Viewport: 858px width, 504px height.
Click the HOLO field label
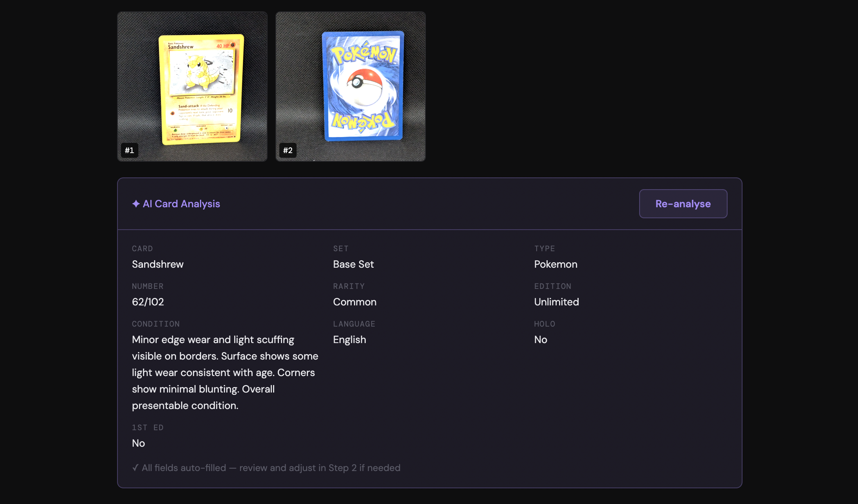[544, 324]
